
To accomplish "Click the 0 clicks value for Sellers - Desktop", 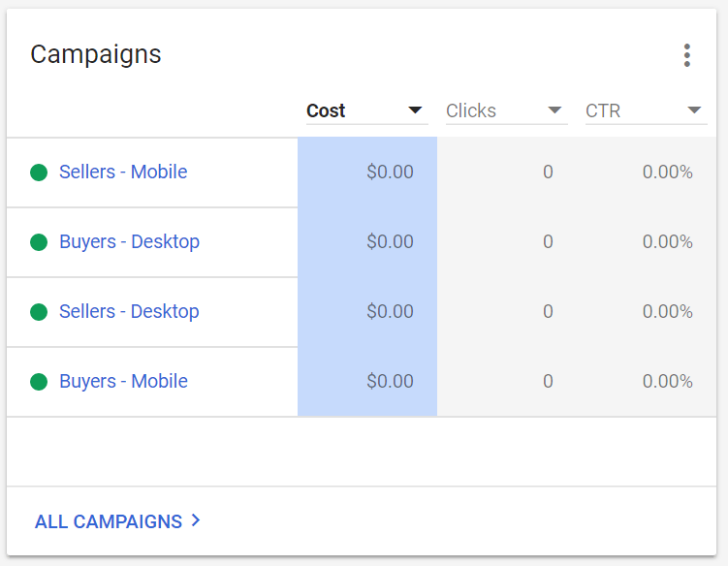I will 548,311.
